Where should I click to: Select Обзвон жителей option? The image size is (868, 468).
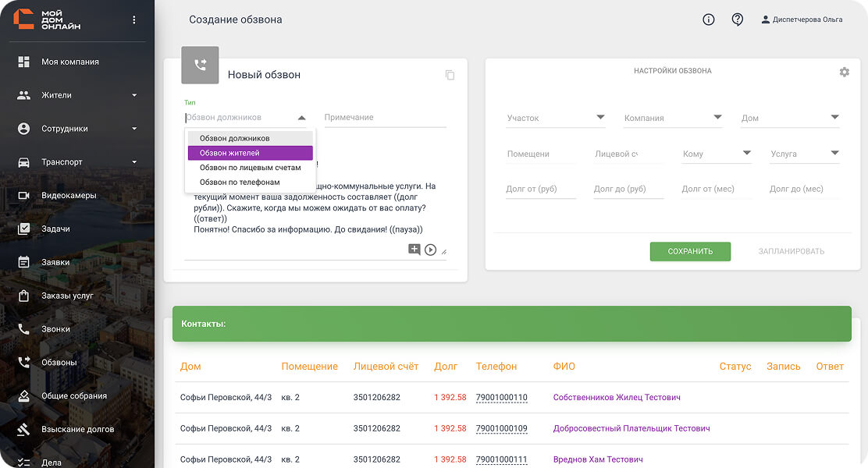pos(250,153)
